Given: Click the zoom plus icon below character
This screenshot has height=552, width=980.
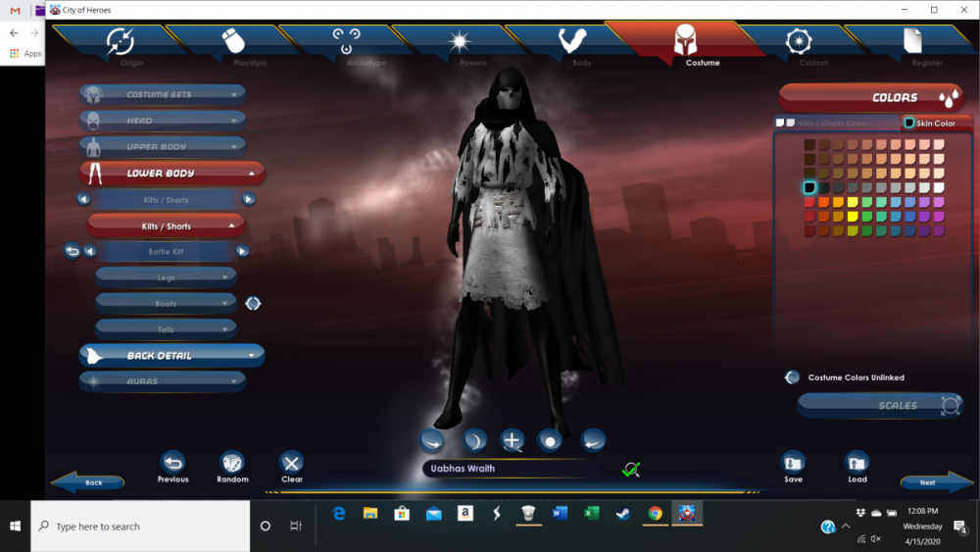Looking at the screenshot, I should [x=512, y=440].
